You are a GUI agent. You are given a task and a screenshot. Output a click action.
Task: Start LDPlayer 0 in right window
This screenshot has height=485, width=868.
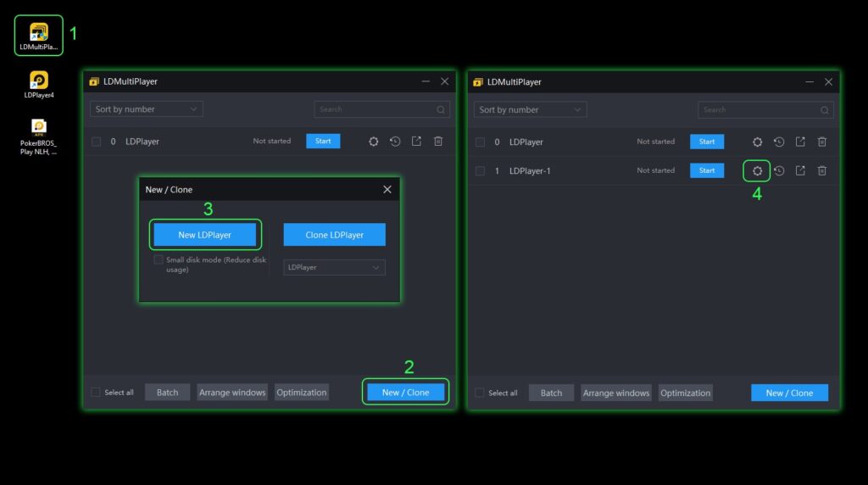coord(707,142)
